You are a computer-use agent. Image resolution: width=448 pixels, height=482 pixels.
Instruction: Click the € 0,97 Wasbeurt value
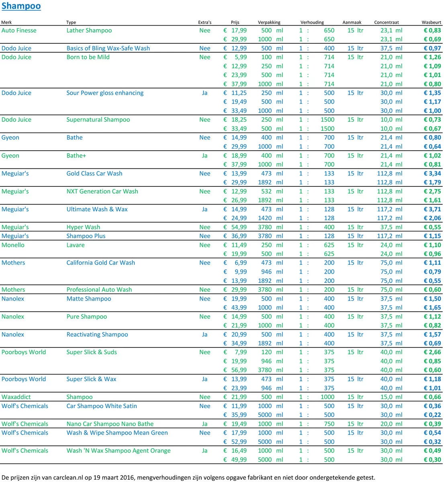click(x=432, y=48)
